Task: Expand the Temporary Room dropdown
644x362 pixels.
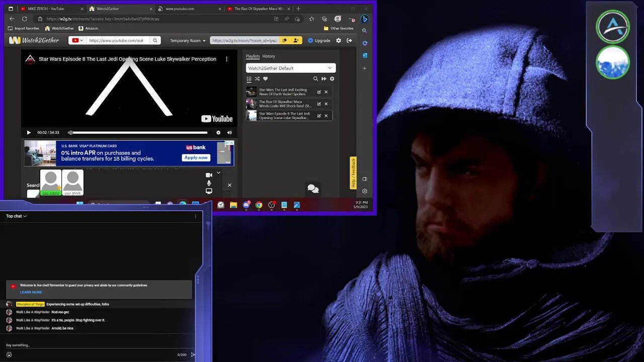Action: point(188,41)
